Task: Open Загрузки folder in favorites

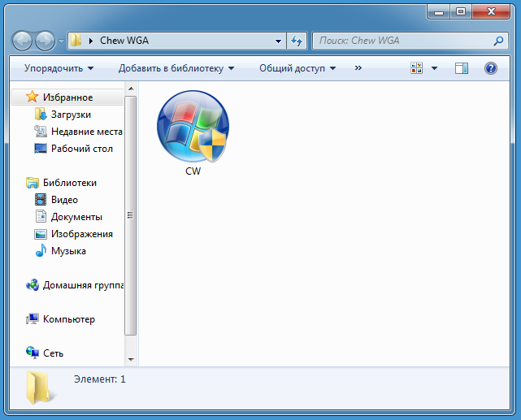Action: 70,115
